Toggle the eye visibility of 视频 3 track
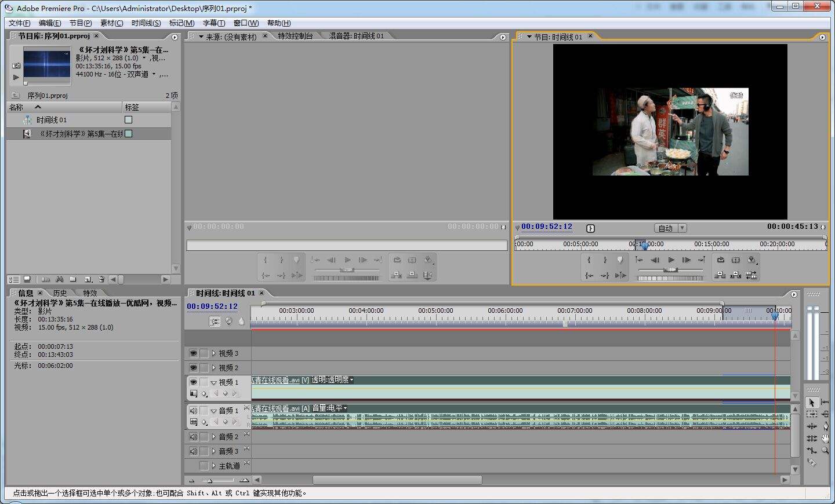This screenshot has width=835, height=504. 193,353
